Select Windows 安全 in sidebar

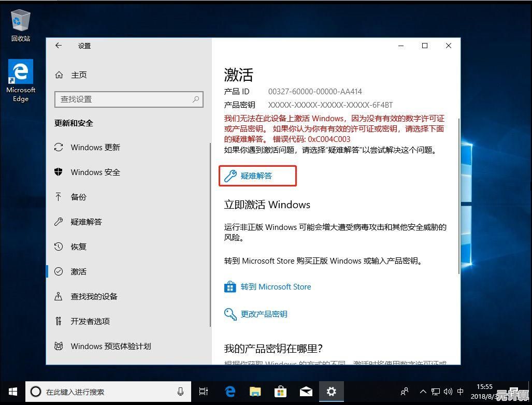[x=95, y=172]
